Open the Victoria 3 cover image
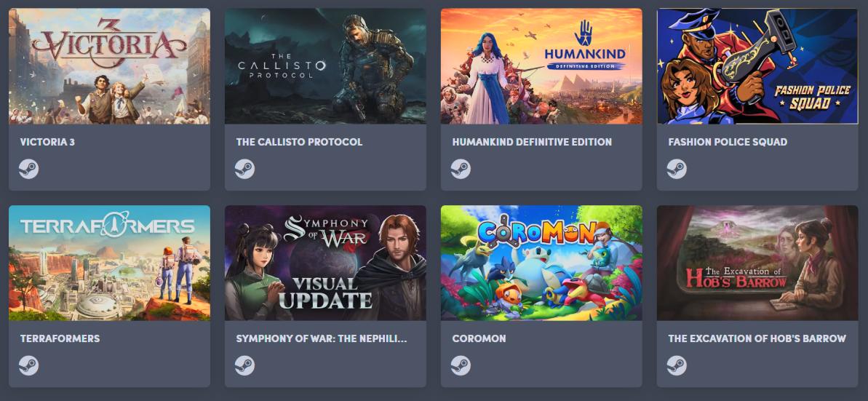This screenshot has width=868, height=401. (x=110, y=66)
